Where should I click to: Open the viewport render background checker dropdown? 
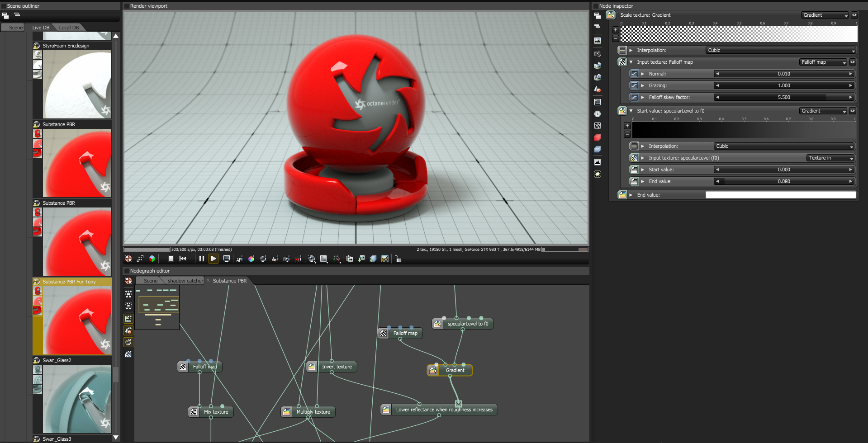[x=324, y=259]
